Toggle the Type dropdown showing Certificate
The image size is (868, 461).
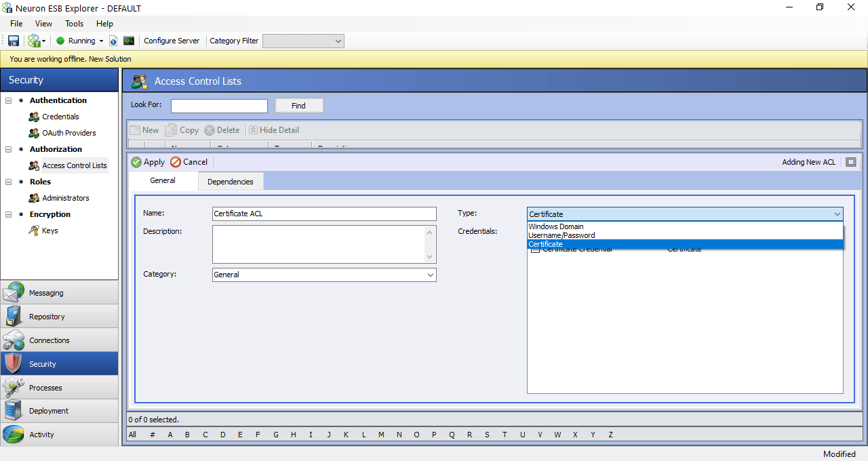(685, 214)
